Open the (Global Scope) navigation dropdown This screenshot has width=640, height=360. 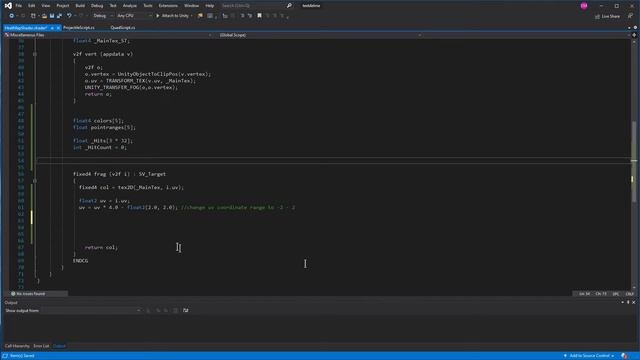pos(320,35)
